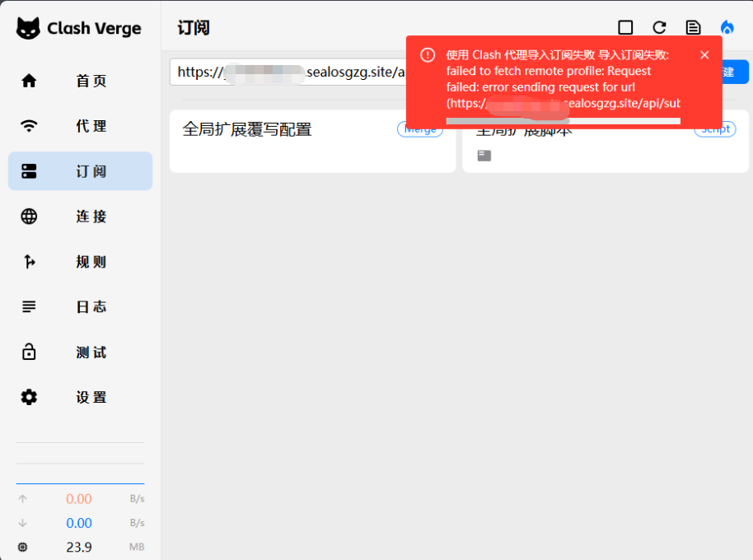Toggle the Script chip on 全局扩展脚本

pyautogui.click(x=714, y=128)
